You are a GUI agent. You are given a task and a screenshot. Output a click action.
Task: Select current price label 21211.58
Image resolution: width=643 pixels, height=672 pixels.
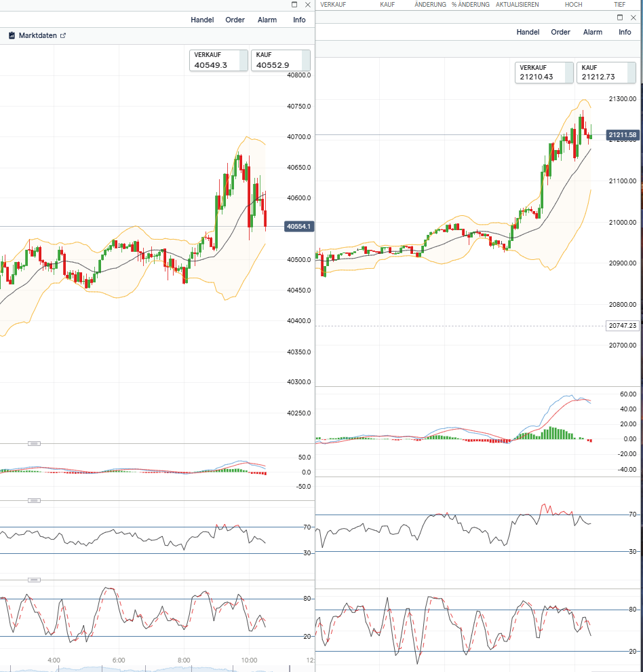623,135
